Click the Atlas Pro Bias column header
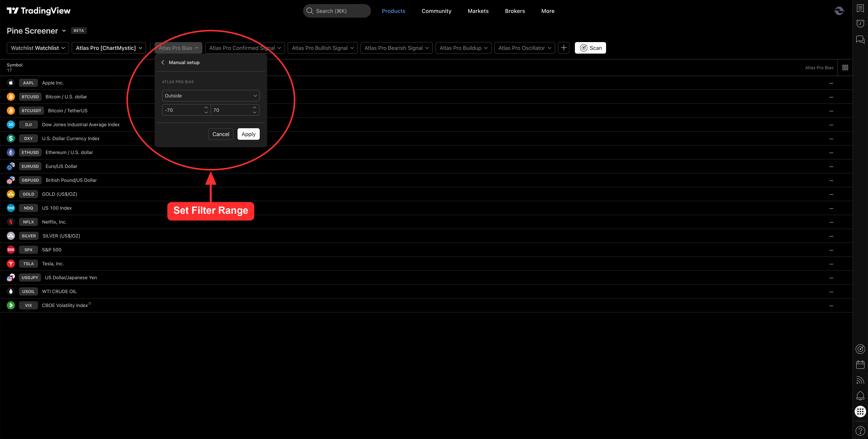 819,68
